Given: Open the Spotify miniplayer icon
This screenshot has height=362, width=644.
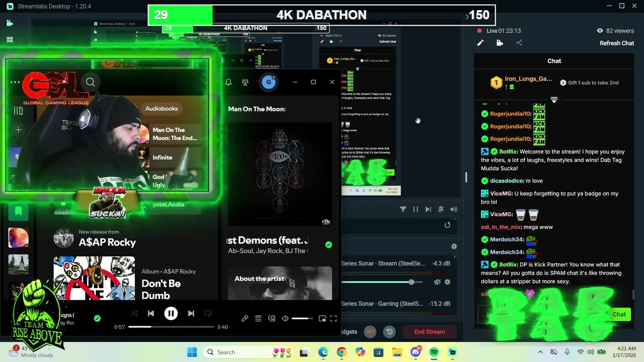Looking at the screenshot, I should (x=322, y=318).
